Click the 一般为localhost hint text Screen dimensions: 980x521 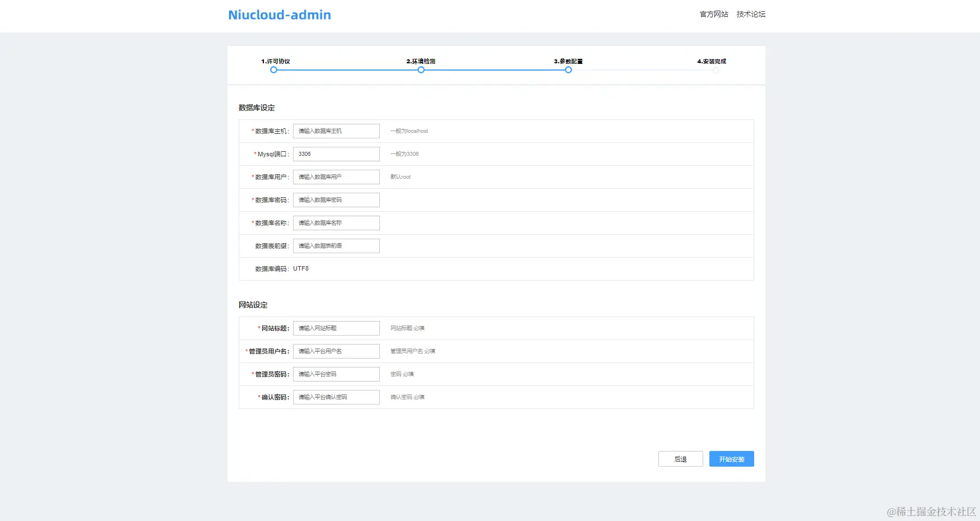click(x=409, y=131)
